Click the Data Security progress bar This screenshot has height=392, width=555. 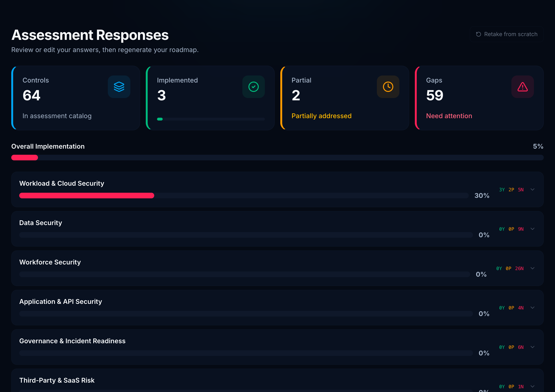(x=246, y=235)
